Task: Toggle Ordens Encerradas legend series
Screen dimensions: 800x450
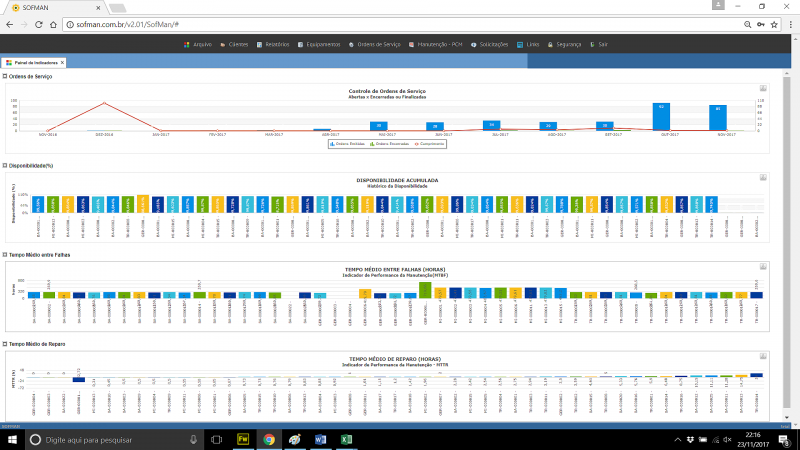Action: (391, 143)
